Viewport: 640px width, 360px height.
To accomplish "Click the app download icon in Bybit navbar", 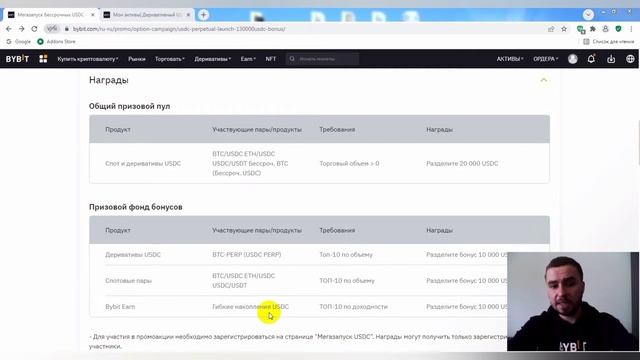I will click(x=611, y=59).
